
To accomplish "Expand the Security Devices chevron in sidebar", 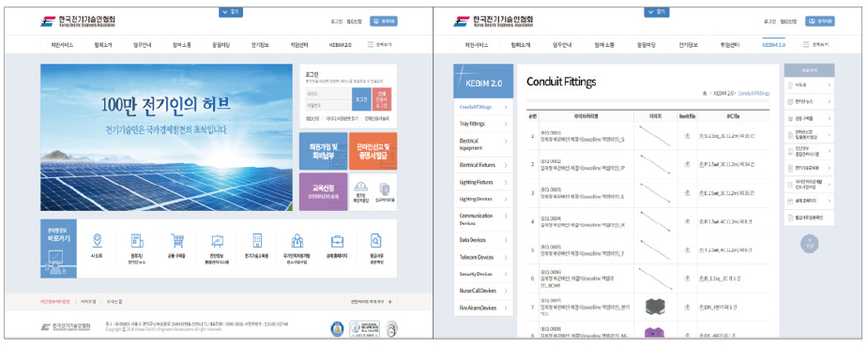I will tap(506, 274).
